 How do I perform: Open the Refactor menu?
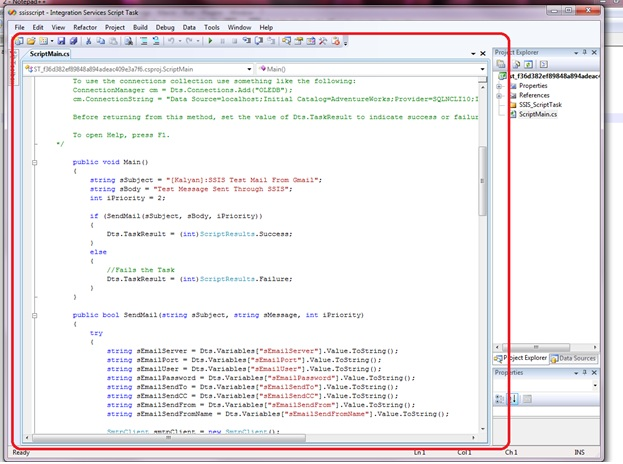[85, 27]
